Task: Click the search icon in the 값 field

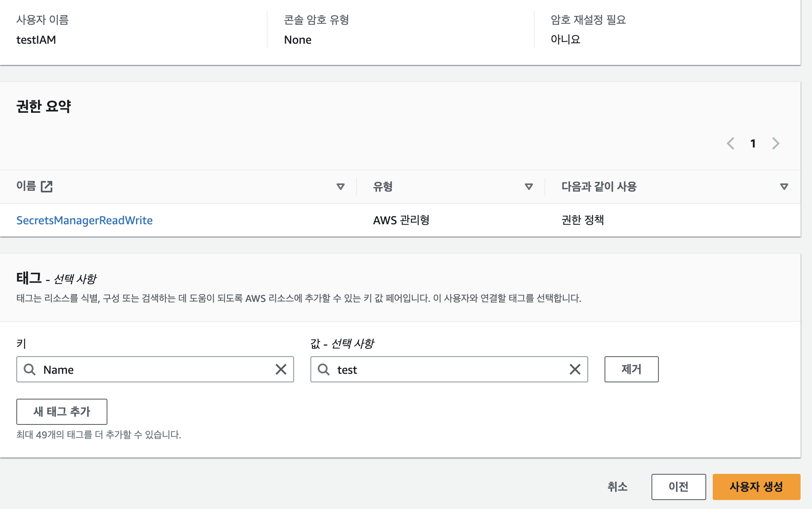Action: coord(323,369)
